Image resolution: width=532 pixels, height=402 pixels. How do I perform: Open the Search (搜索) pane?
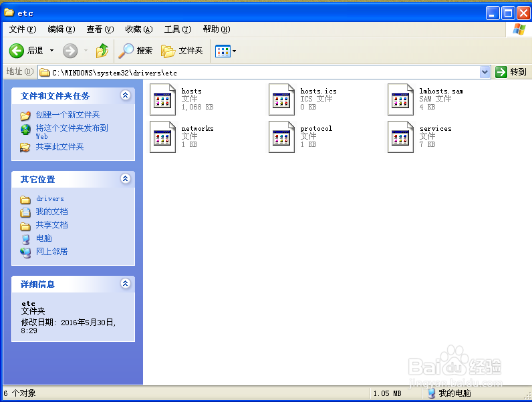coord(136,51)
